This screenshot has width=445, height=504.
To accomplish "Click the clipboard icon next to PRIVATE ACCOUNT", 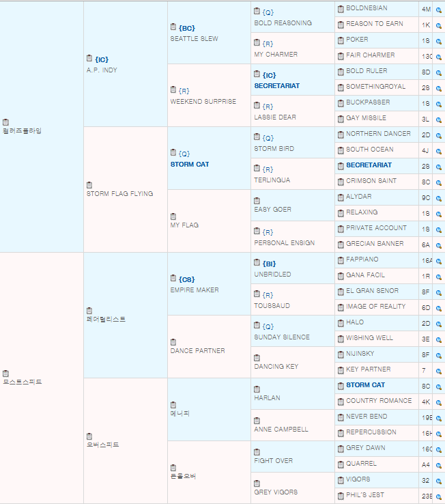I will point(341,229).
